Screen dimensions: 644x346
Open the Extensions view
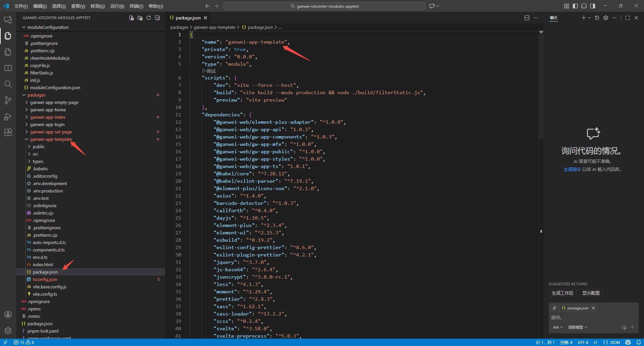[8, 132]
